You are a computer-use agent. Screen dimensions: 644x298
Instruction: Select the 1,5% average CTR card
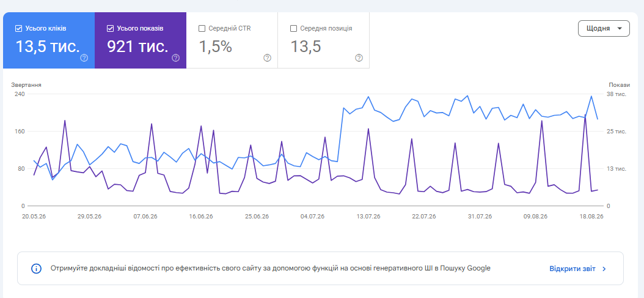232,40
